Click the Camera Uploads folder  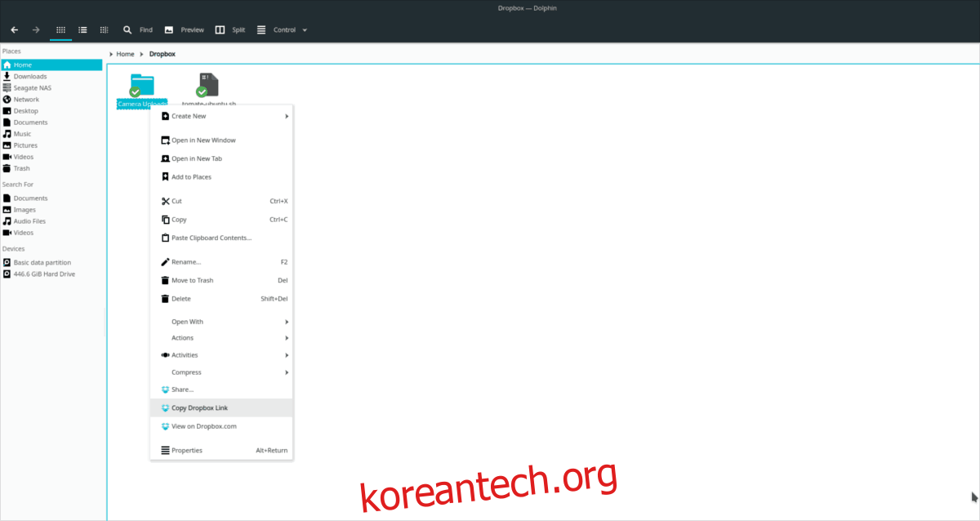(x=140, y=86)
